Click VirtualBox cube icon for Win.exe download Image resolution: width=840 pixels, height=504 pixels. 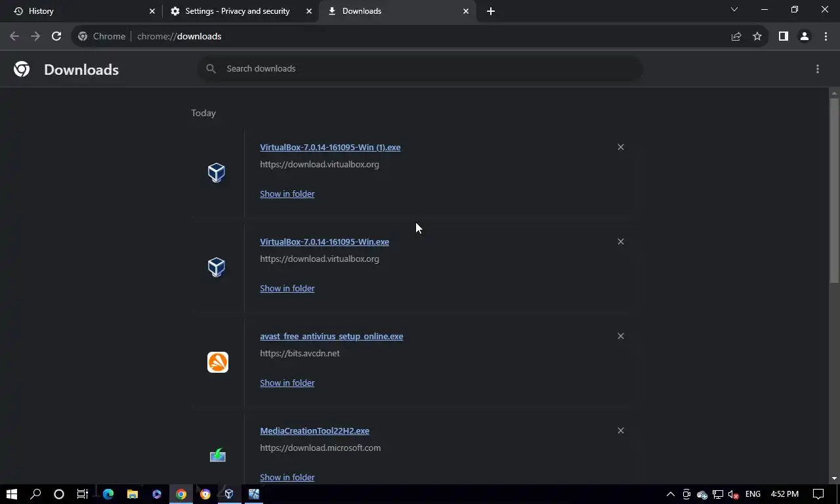click(x=217, y=267)
